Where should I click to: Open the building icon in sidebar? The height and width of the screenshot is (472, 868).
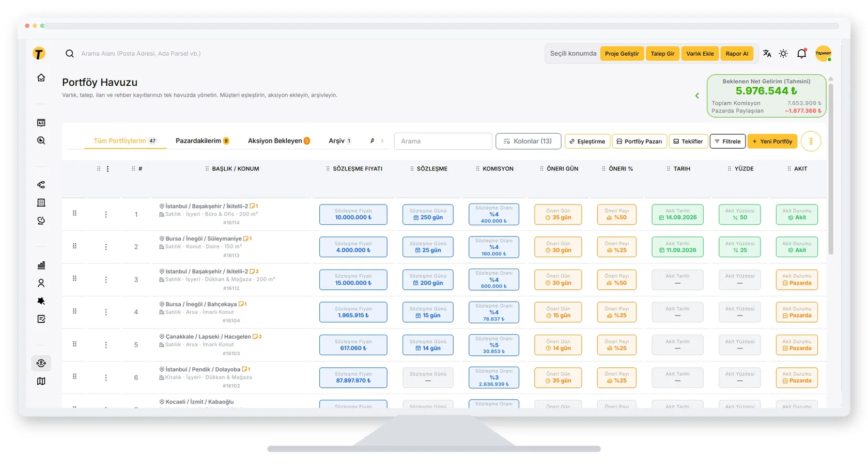[41, 203]
